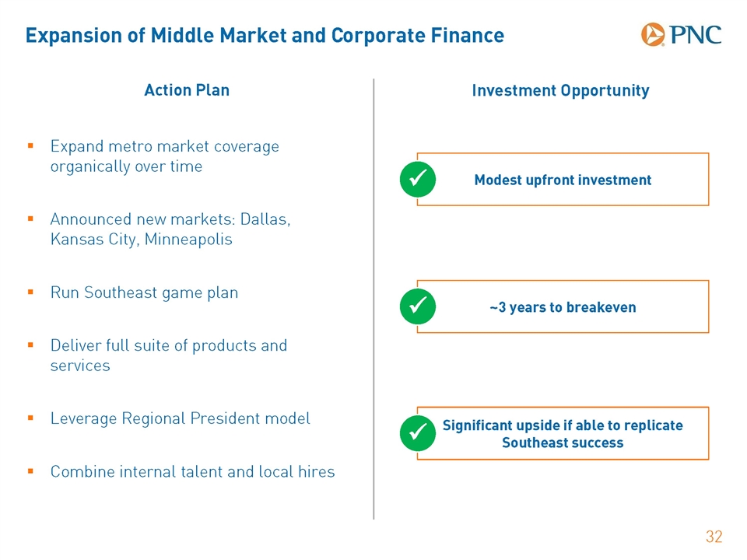The width and height of the screenshot is (747, 560).
Task: Click the orange bullet before Announced new markets
Action: pyautogui.click(x=30, y=219)
